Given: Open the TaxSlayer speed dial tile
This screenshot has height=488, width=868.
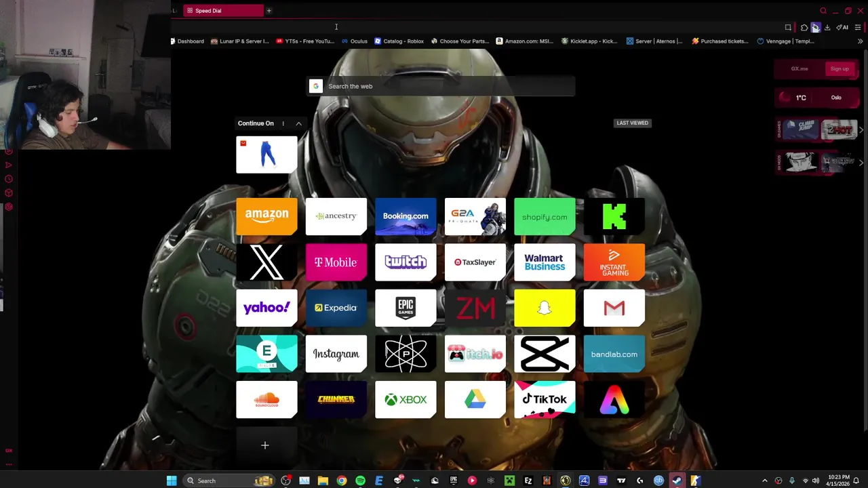Looking at the screenshot, I should pos(475,262).
